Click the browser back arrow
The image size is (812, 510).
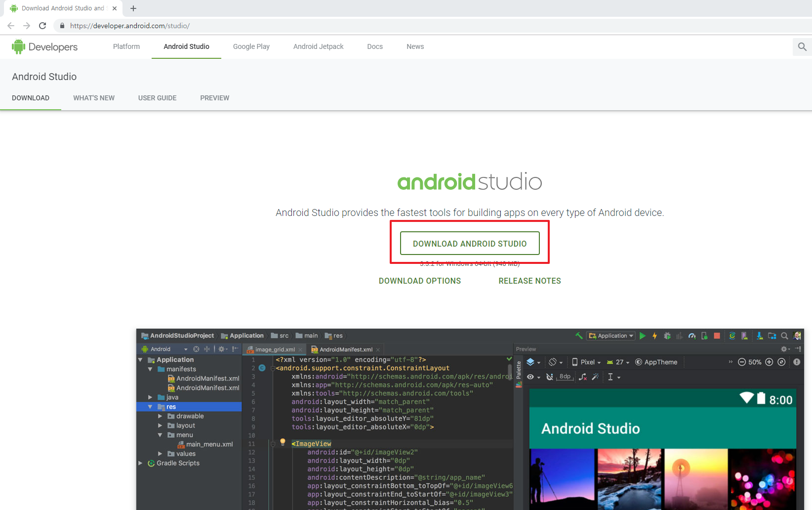click(11, 26)
